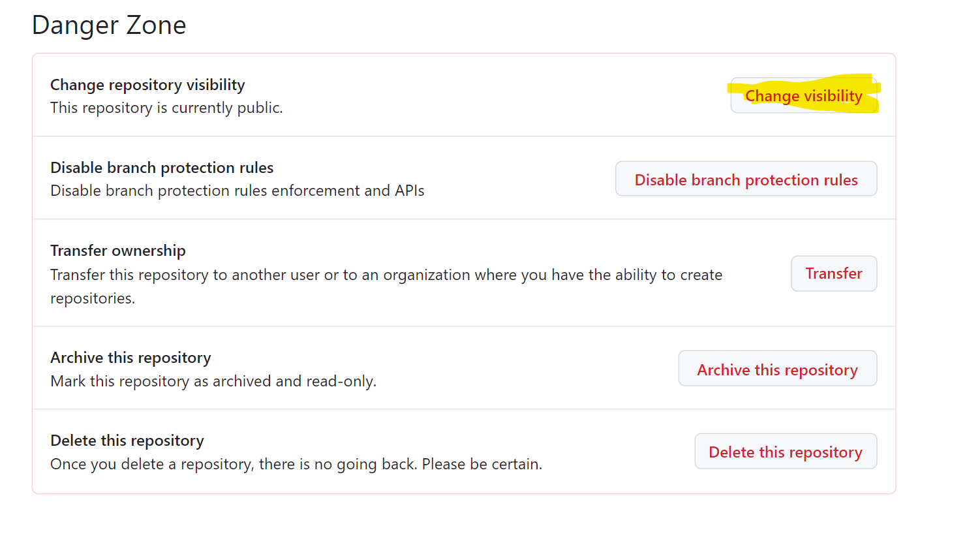Click Disable branch protection rules button
This screenshot has width=980, height=560.
point(746,178)
